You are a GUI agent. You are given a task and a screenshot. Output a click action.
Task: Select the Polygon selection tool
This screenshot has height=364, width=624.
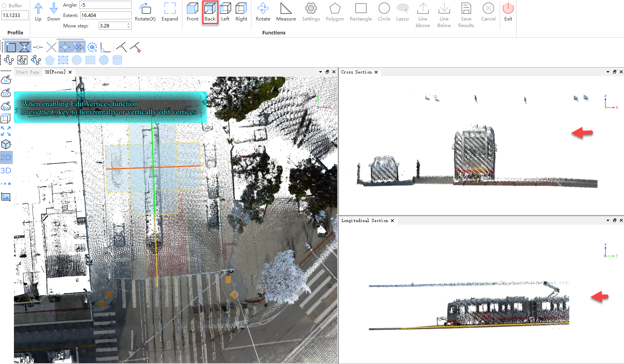(x=335, y=12)
